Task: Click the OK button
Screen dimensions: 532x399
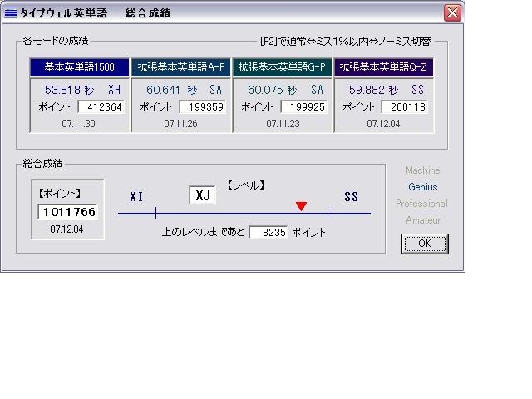Action: (425, 244)
